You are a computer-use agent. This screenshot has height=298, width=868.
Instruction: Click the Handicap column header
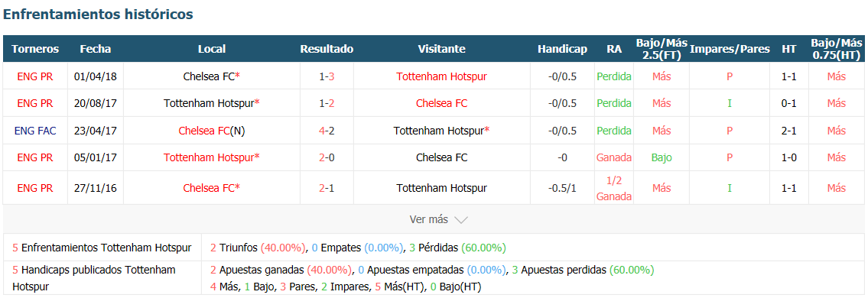tap(562, 49)
